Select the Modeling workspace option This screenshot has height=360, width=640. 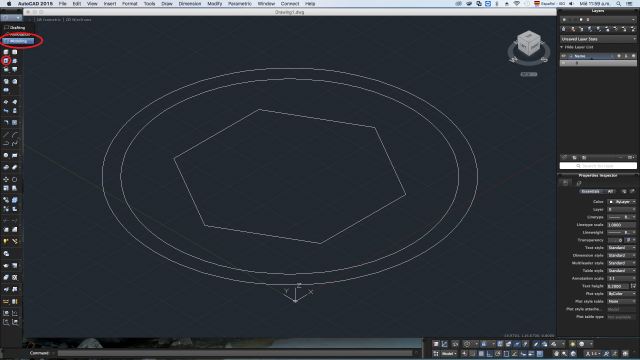pos(18,41)
